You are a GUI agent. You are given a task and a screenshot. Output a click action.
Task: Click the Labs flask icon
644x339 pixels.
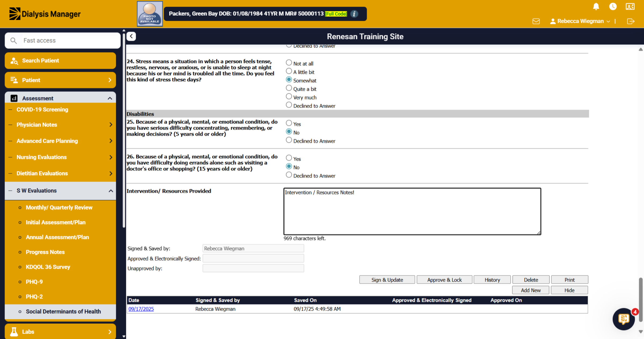(14, 332)
